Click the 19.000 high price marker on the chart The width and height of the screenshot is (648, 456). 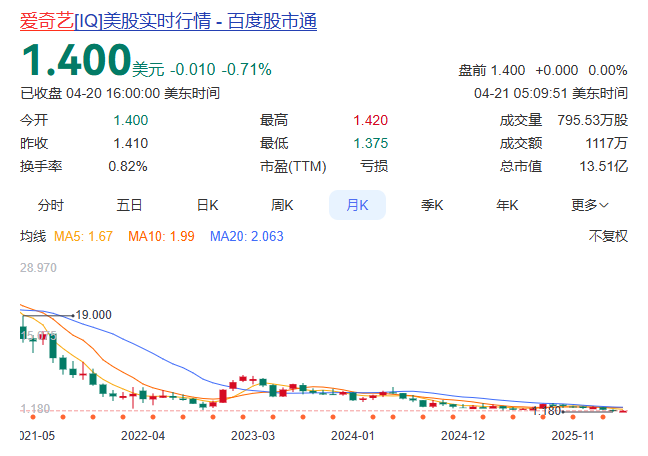pyautogui.click(x=94, y=315)
